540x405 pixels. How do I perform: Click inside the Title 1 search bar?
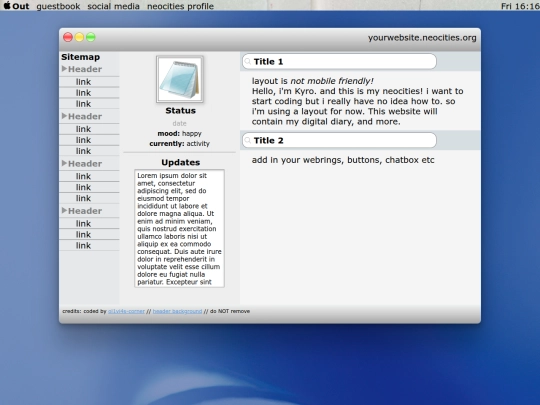[339, 62]
